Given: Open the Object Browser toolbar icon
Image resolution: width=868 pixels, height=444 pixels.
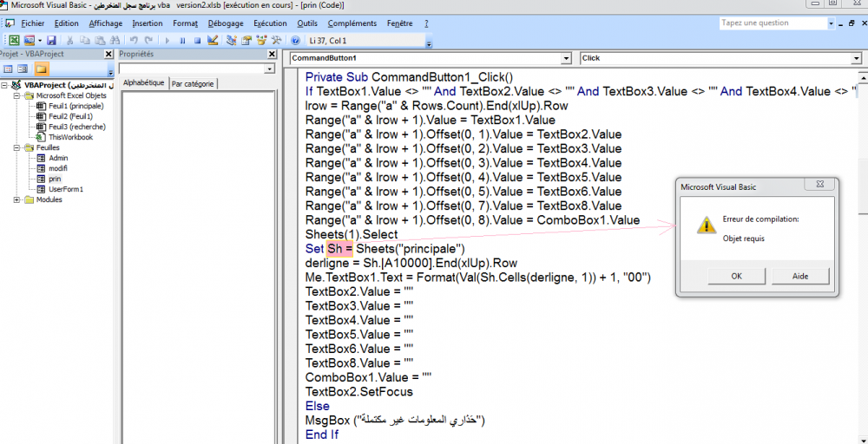Looking at the screenshot, I should (261, 41).
